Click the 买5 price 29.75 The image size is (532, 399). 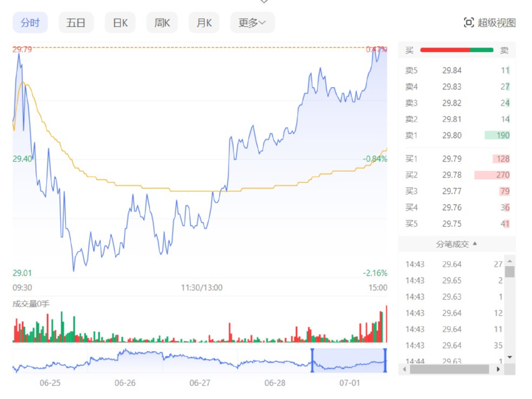[x=452, y=223]
